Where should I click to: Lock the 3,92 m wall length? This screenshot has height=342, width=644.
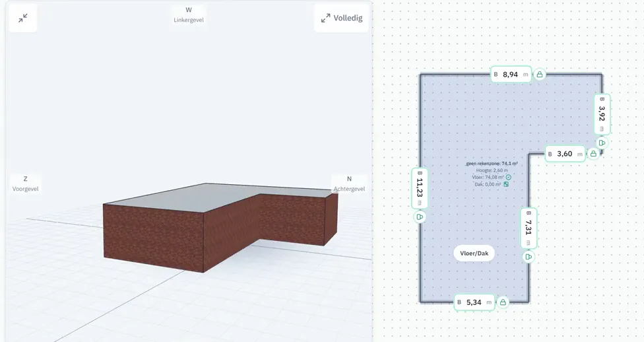coord(602,143)
